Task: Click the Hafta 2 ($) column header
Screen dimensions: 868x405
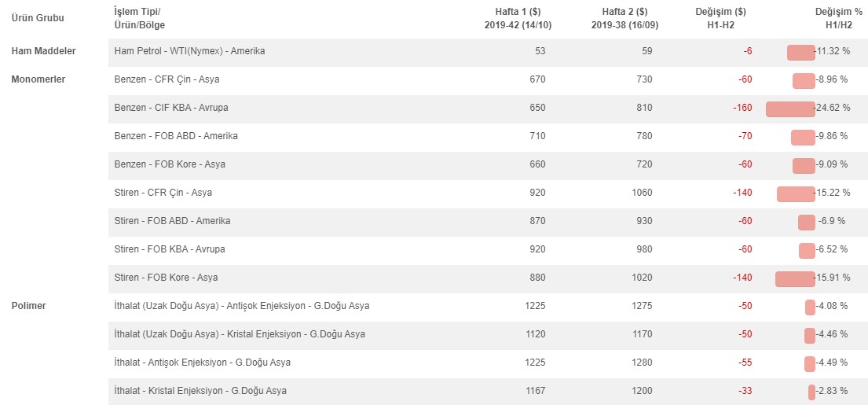Action: (625, 18)
